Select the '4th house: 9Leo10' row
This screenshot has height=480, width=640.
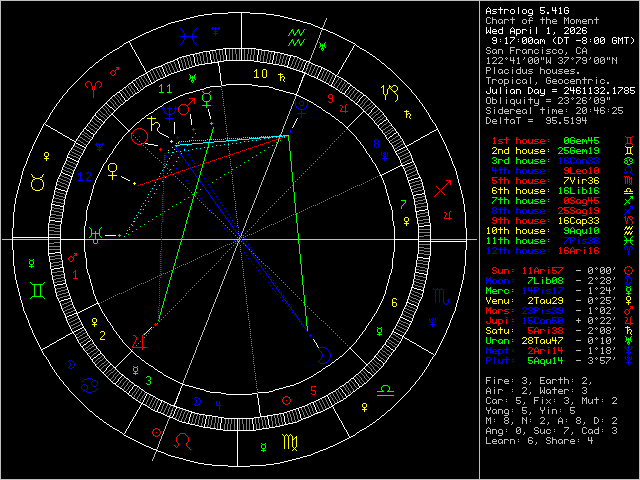(545, 171)
